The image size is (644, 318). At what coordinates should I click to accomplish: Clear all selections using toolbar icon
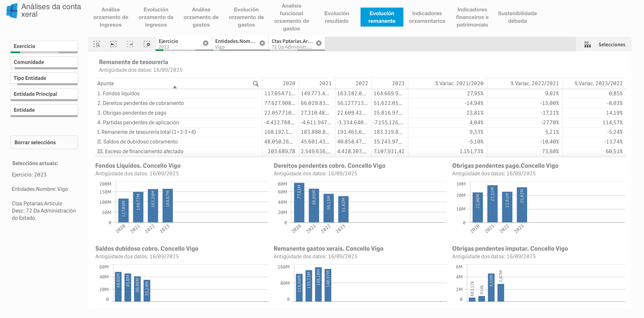pyautogui.click(x=147, y=44)
